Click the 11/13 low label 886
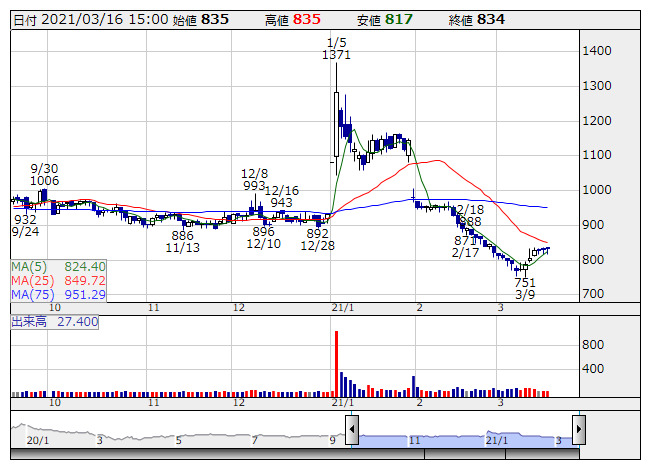653x470 pixels. click(x=182, y=236)
